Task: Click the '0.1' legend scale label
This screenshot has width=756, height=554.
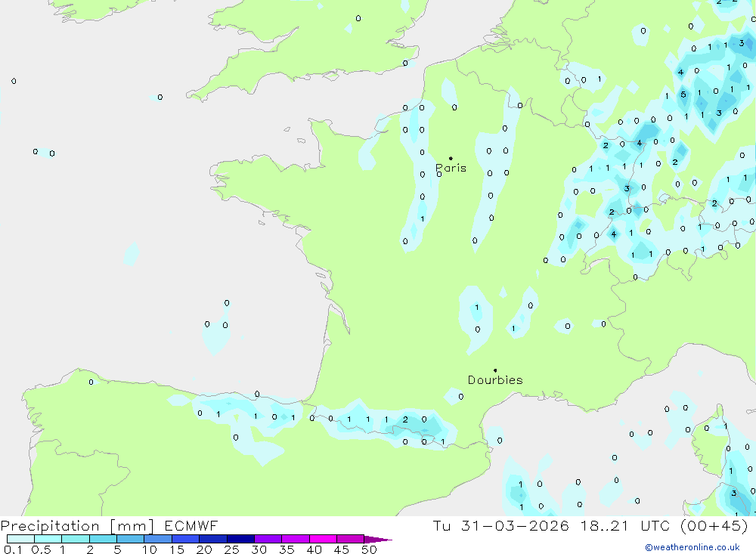Action: [x=13, y=549]
